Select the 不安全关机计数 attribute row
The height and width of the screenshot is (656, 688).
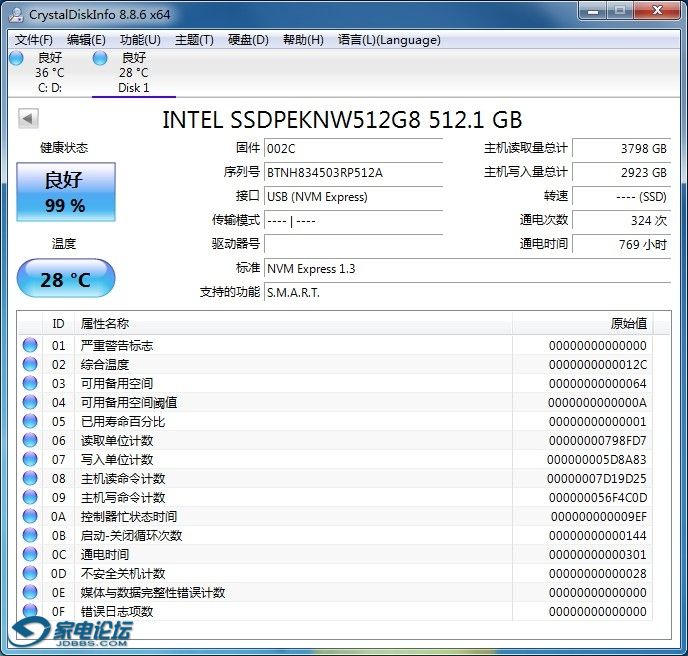[x=335, y=574]
